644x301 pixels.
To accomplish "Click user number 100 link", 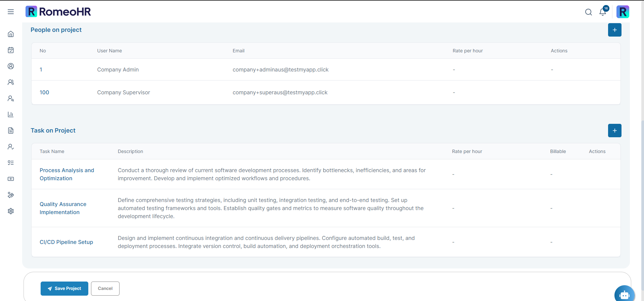I will 44,92.
